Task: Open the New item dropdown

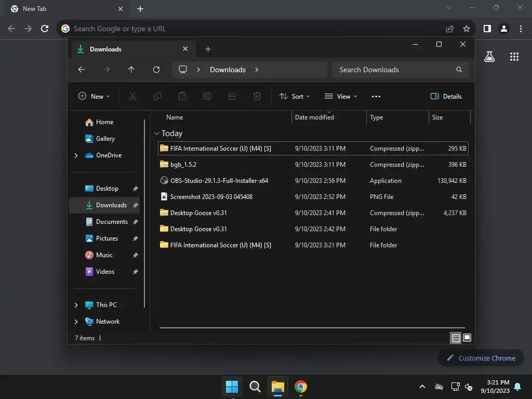Action: point(94,96)
